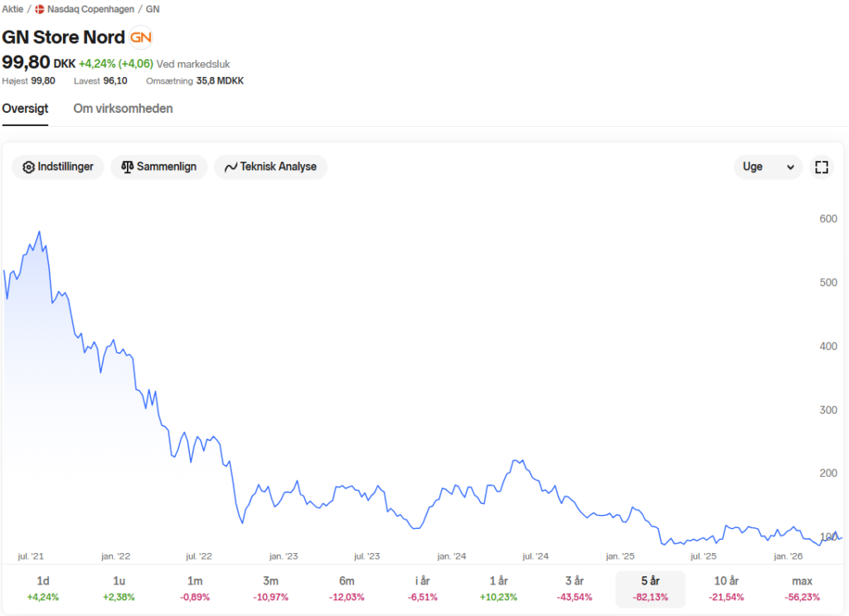Select the 1 år time range
The width and height of the screenshot is (849, 616).
(x=498, y=589)
